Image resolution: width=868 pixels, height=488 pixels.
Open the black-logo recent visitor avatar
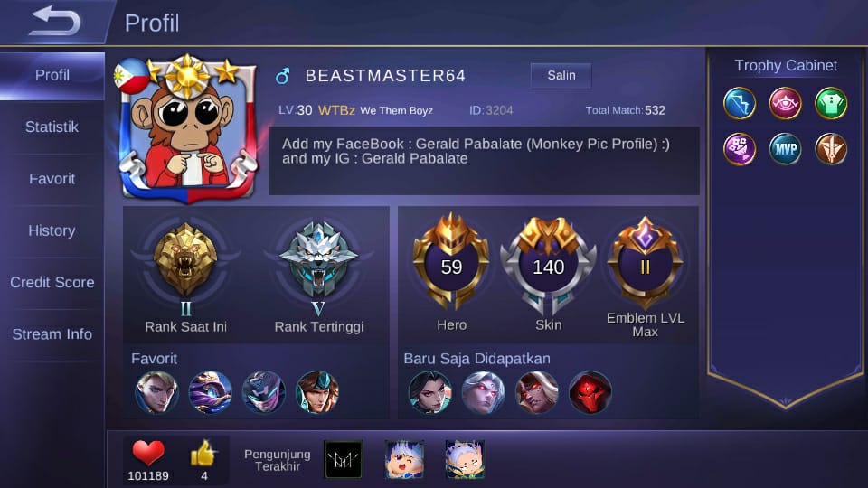click(x=344, y=459)
